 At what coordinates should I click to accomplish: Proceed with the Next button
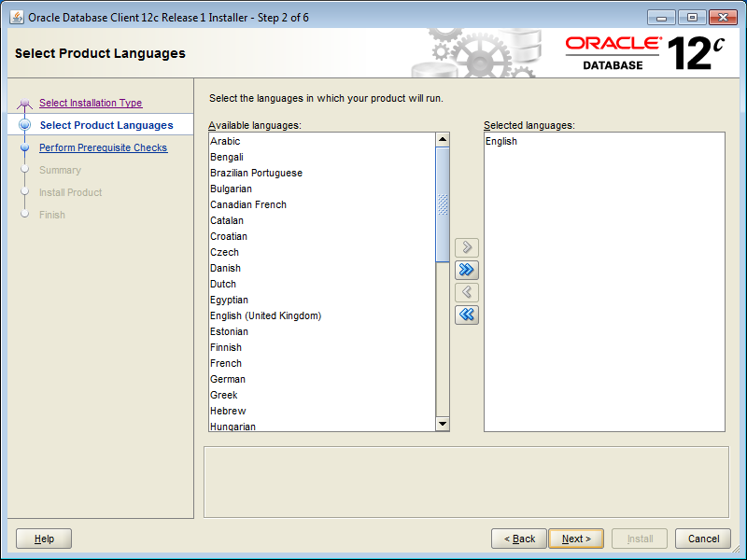576,539
